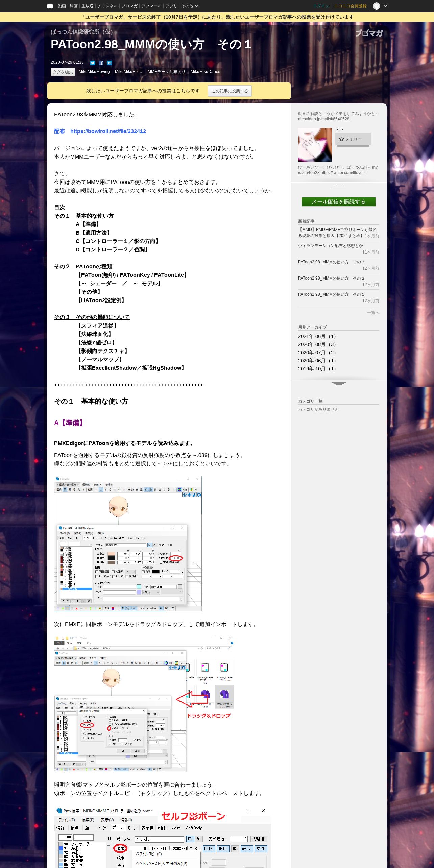Select ブロマガ in the top navigation
434x868 pixels.
tap(129, 6)
